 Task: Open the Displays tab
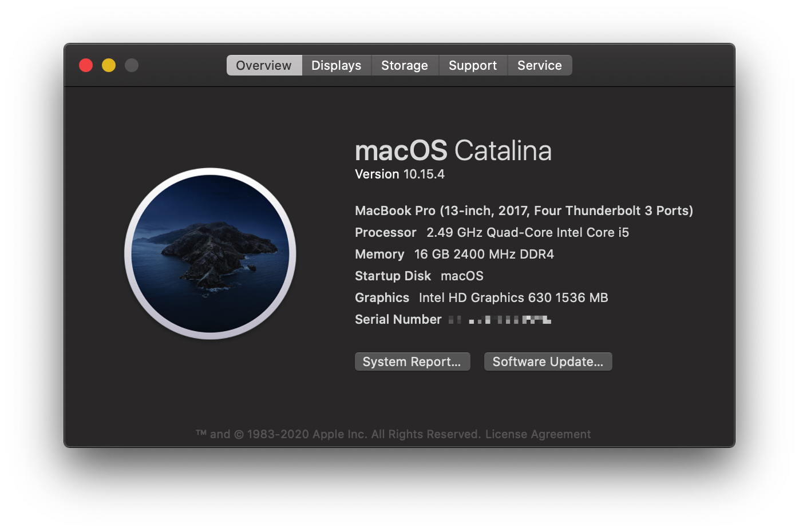pos(337,65)
